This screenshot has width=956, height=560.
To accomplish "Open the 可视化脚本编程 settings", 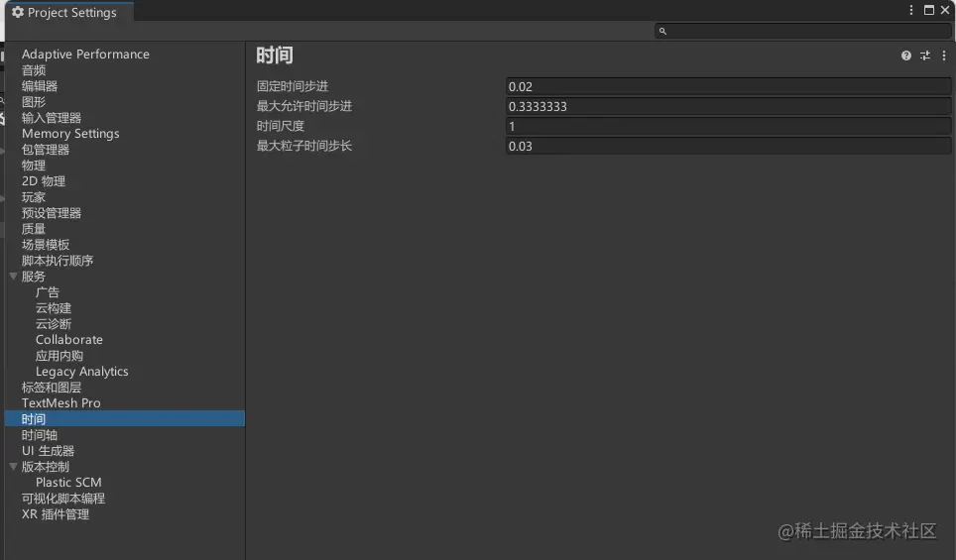I will (x=62, y=498).
